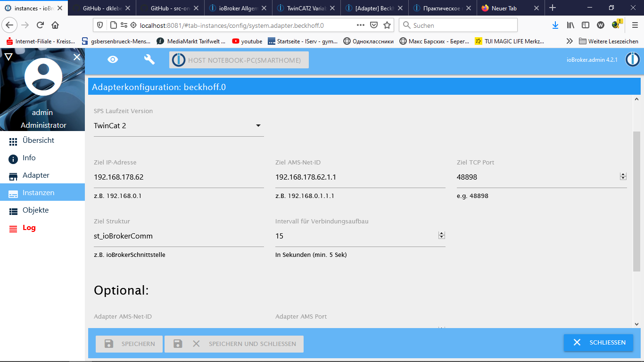Switch to the ioBroker Allgem tab
Image resolution: width=644 pixels, height=362 pixels.
pos(239,8)
